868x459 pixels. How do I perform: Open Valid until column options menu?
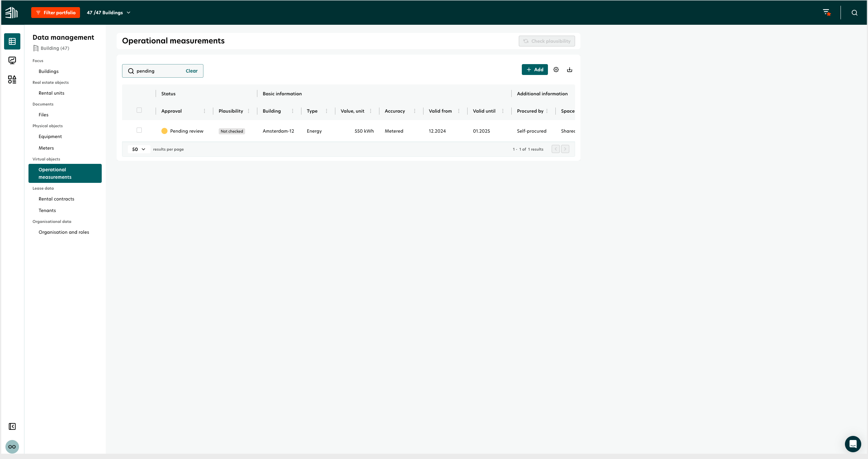(503, 111)
